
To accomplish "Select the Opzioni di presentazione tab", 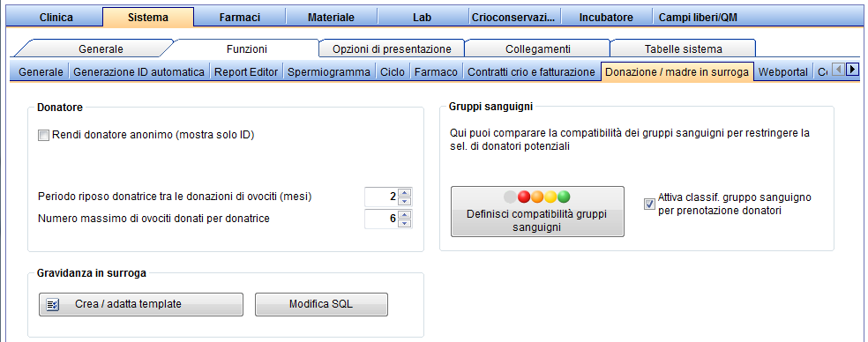I will [392, 48].
